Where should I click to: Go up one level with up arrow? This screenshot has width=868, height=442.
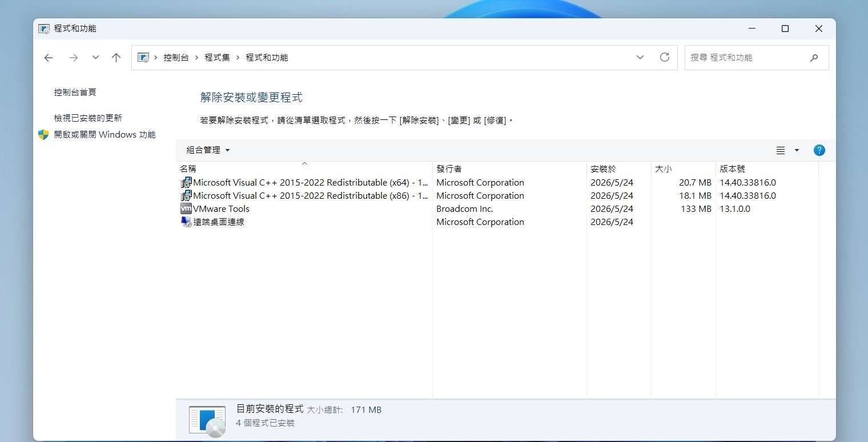pos(116,58)
